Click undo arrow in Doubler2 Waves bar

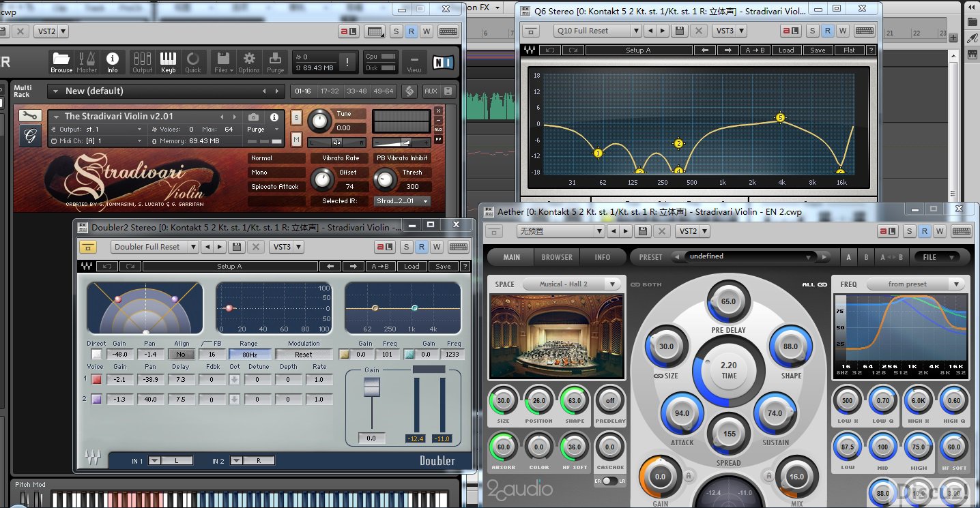click(x=106, y=266)
